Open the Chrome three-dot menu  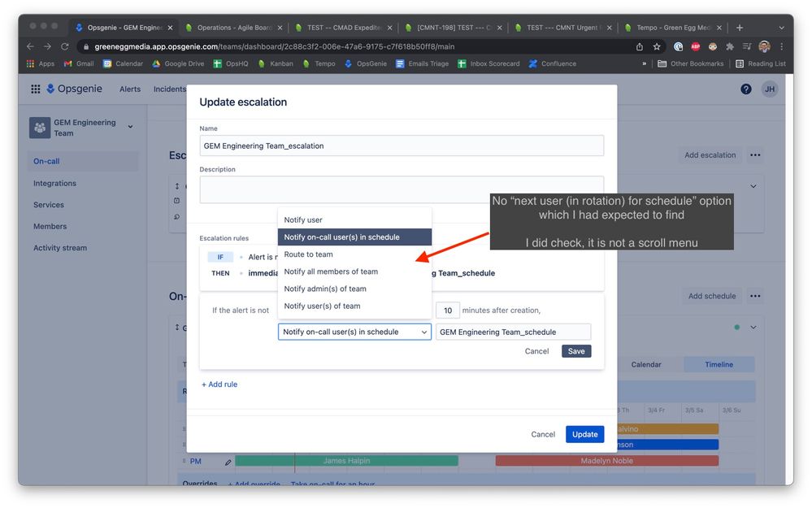tap(781, 46)
